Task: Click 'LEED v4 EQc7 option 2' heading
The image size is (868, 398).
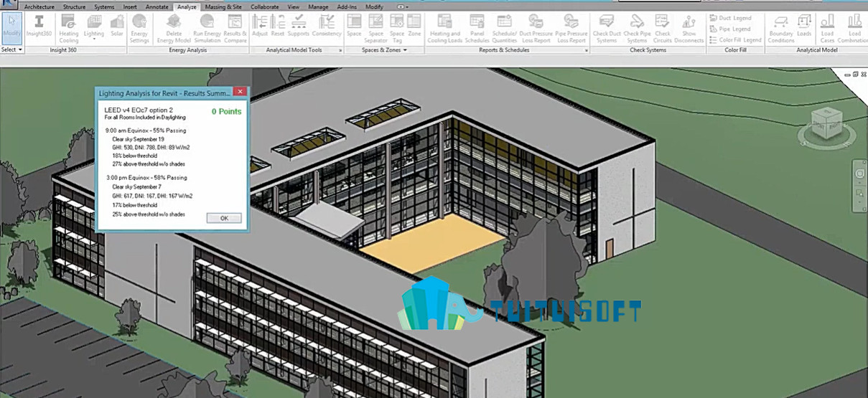Action: tap(139, 110)
